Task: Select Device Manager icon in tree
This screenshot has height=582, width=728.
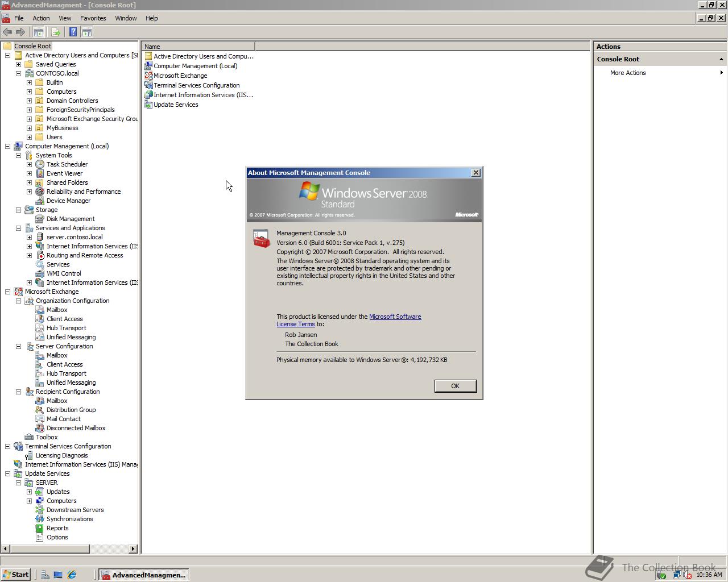Action: point(40,201)
